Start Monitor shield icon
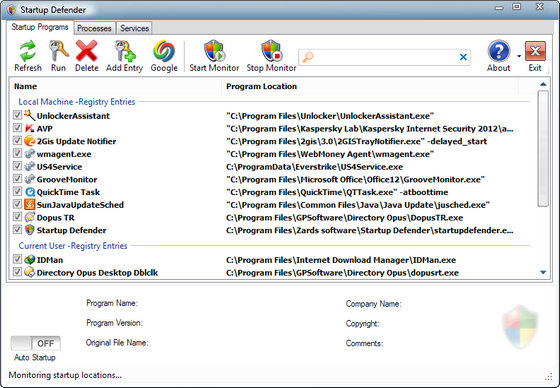The height and width of the screenshot is (388, 560). coord(214,51)
